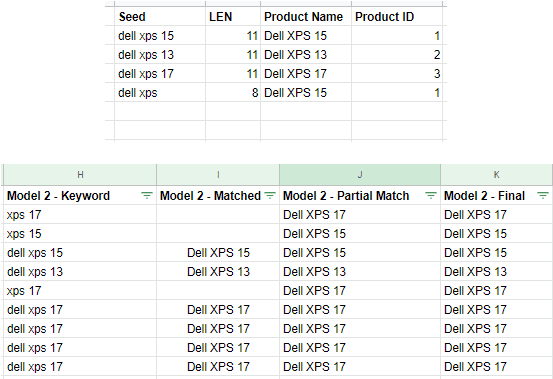Open filter icon for Model 2 - Final
The height and width of the screenshot is (379, 553).
point(543,195)
